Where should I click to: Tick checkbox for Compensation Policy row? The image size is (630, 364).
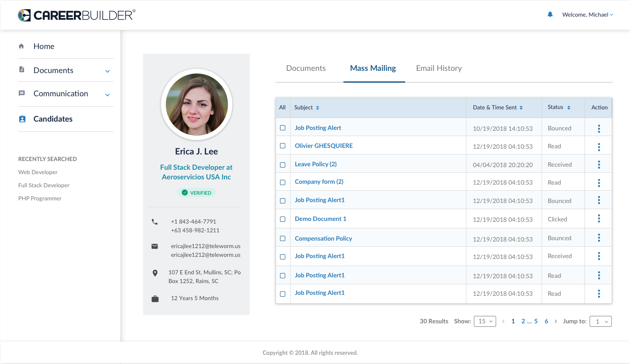(283, 238)
